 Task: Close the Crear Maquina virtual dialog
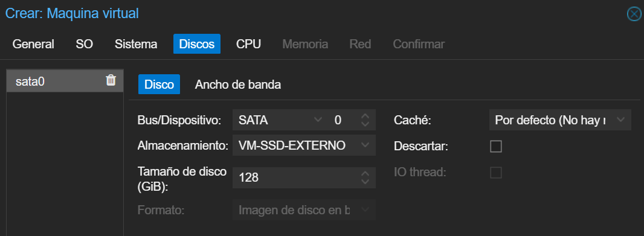pyautogui.click(x=634, y=14)
